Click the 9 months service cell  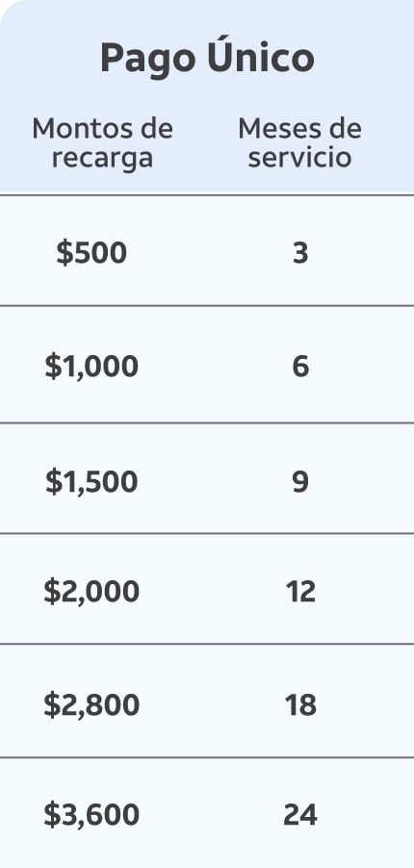tap(300, 481)
